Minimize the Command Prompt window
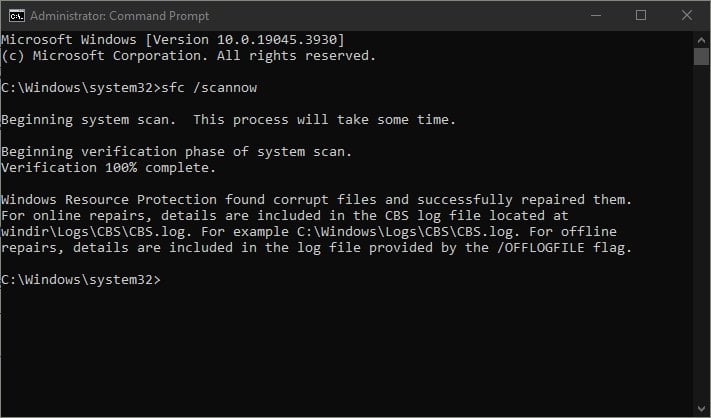The width and height of the screenshot is (711, 418). pyautogui.click(x=596, y=16)
